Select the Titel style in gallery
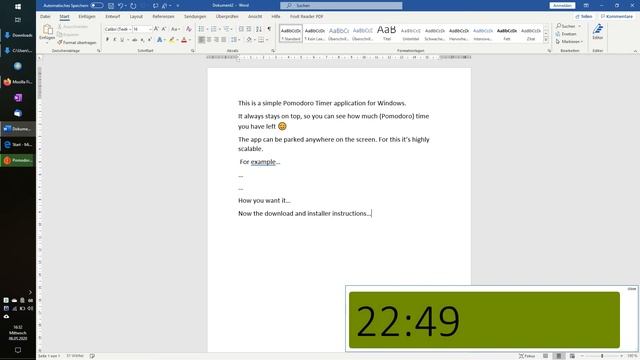 (387, 33)
